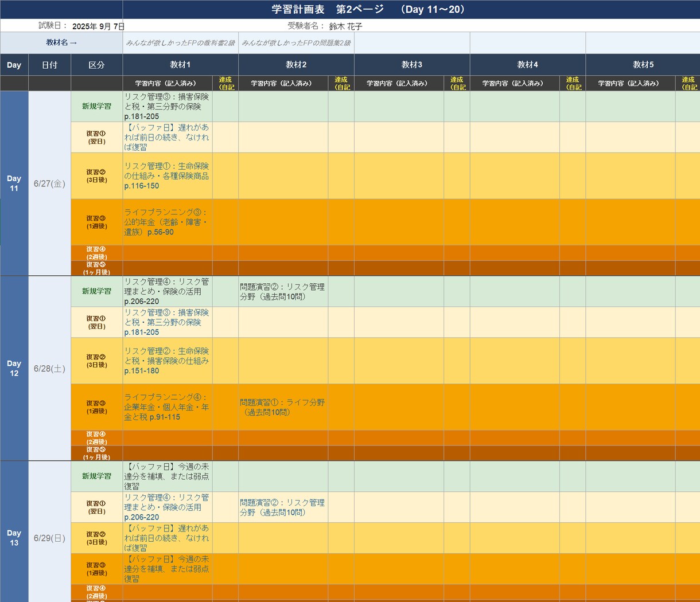Click Day 11's "新規学習" label
Screen dimensions: 700x602
pos(97,107)
